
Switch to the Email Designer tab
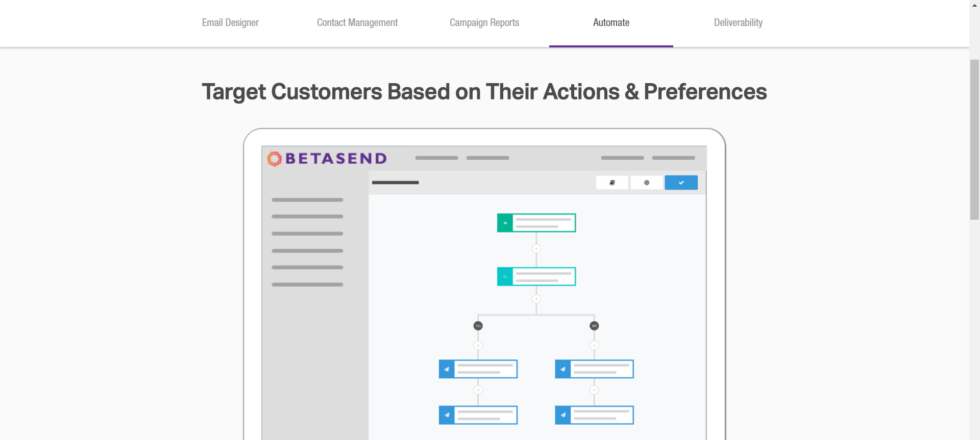click(x=230, y=22)
